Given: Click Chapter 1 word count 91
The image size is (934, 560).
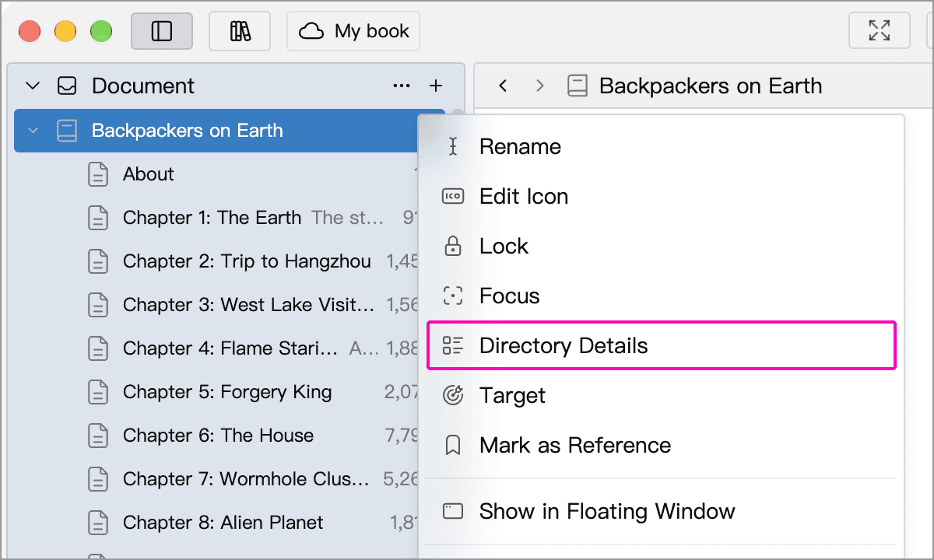Looking at the screenshot, I should 411,218.
